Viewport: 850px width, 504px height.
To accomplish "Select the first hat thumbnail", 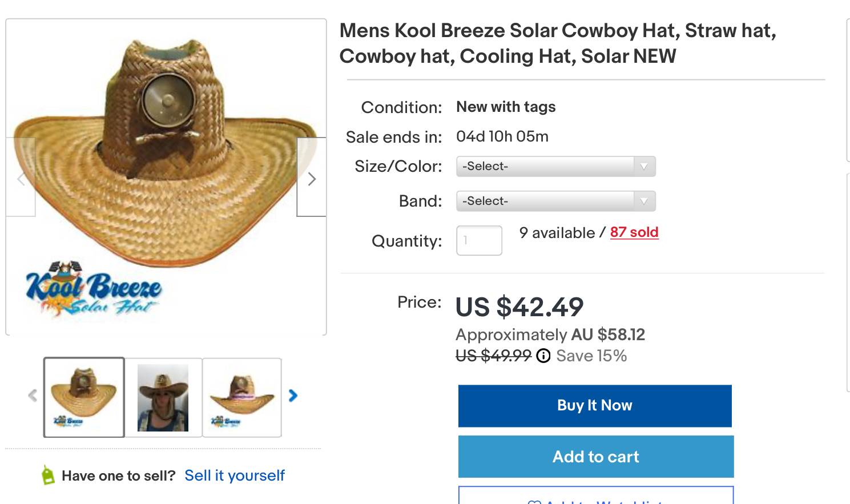I will 84,397.
